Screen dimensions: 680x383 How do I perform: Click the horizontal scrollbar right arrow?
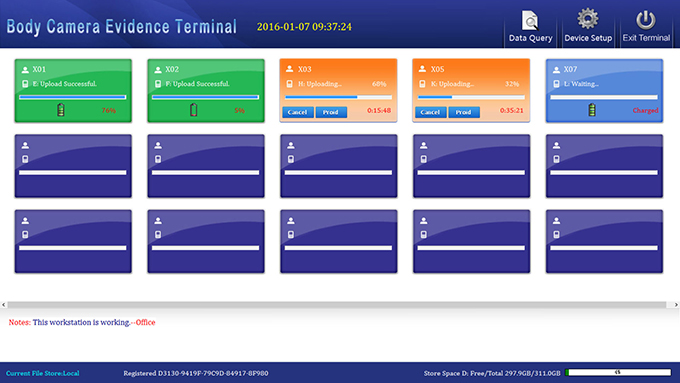point(676,305)
